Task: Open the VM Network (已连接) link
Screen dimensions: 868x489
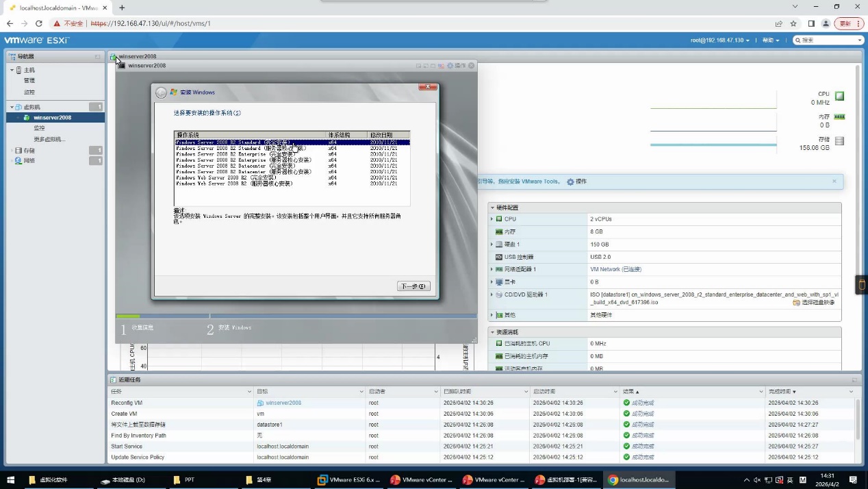Action: coord(615,269)
